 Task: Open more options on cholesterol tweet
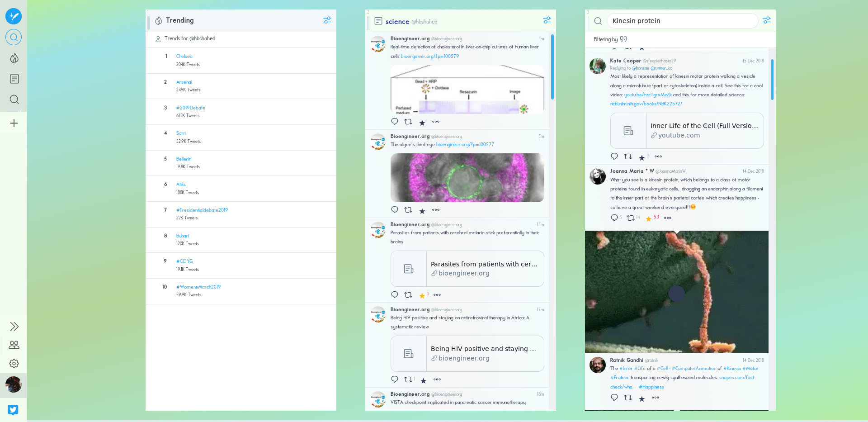(436, 122)
